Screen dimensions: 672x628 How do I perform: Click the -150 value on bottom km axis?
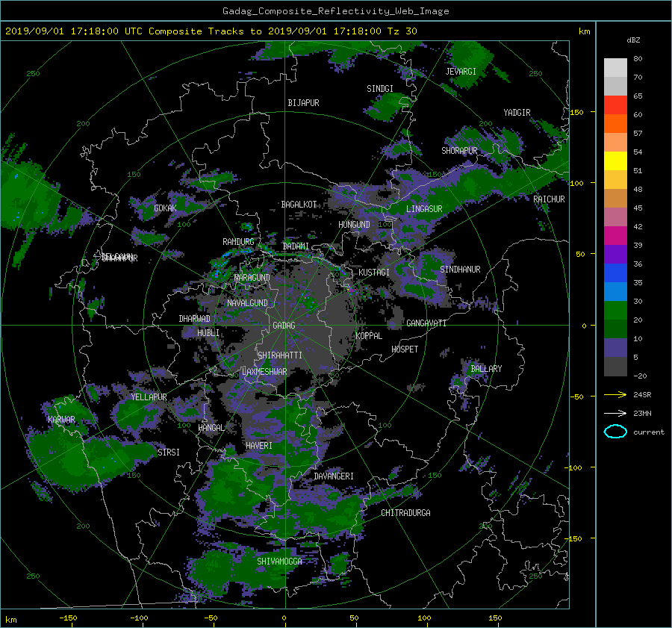[68, 618]
